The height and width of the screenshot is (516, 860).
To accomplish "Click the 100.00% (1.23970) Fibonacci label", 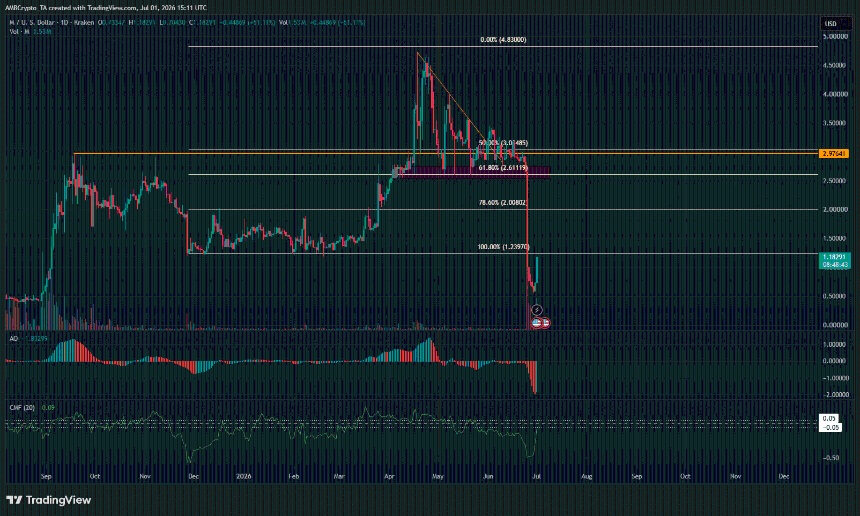I will 503,247.
